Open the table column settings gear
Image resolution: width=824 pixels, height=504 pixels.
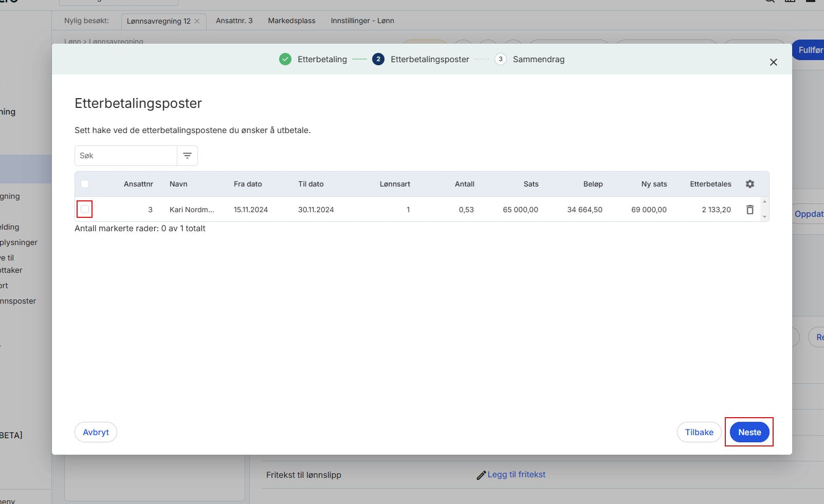750,184
